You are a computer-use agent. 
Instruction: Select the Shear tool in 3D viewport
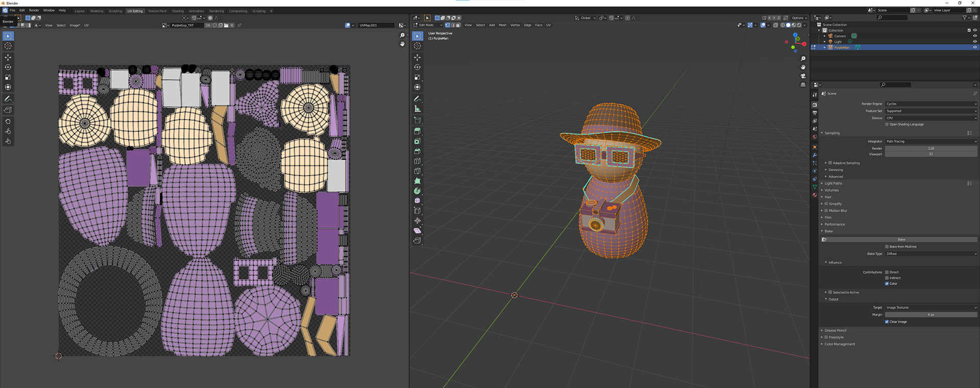(x=418, y=230)
